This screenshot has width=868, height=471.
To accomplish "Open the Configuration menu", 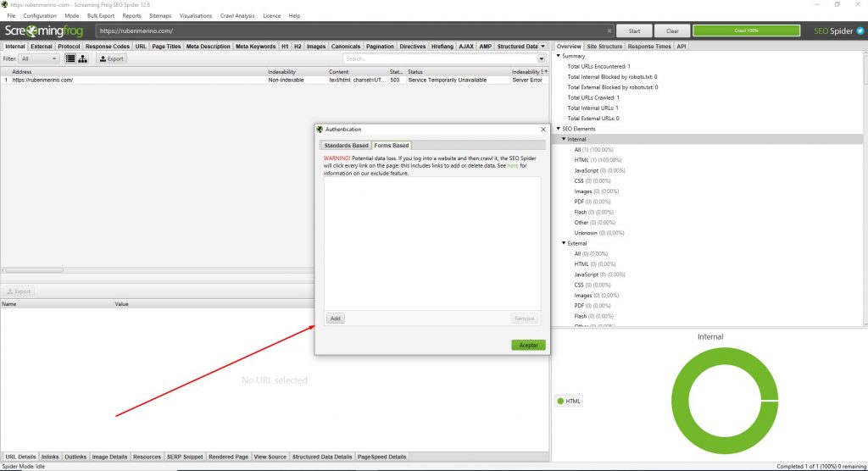I will pyautogui.click(x=40, y=15).
